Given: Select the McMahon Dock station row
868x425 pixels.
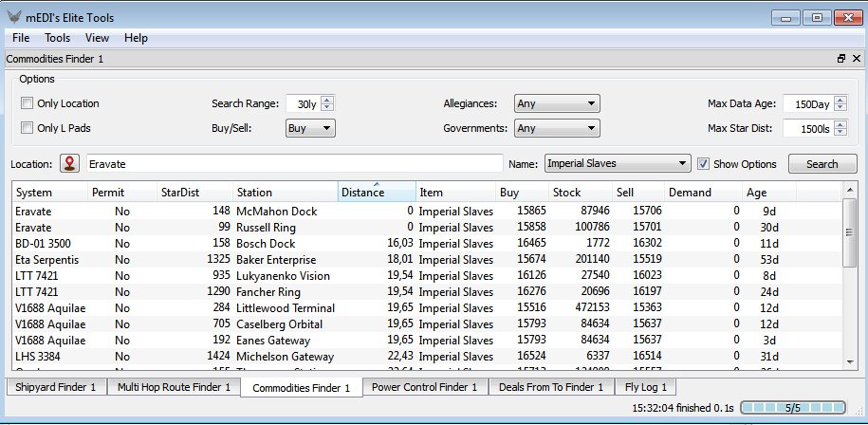Looking at the screenshot, I should 427,211.
